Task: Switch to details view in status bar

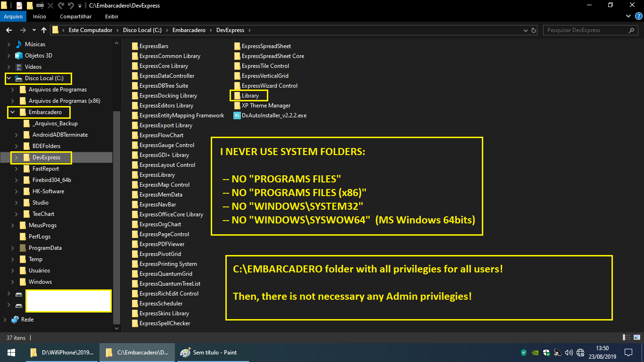Action: 627,338
